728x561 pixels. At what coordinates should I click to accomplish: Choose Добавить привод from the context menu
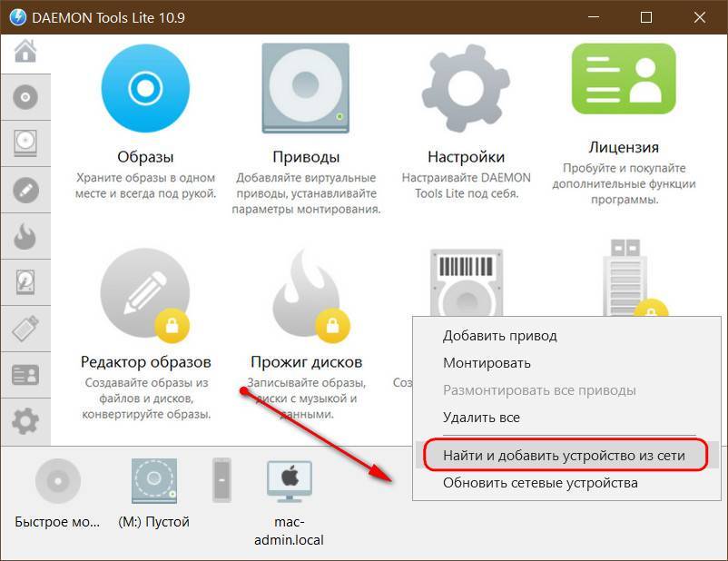tap(500, 336)
